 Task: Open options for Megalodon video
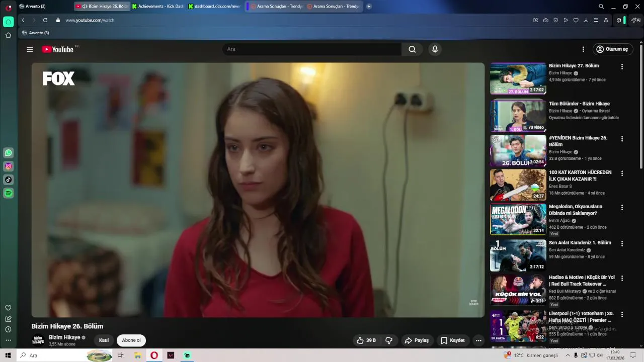(x=622, y=207)
